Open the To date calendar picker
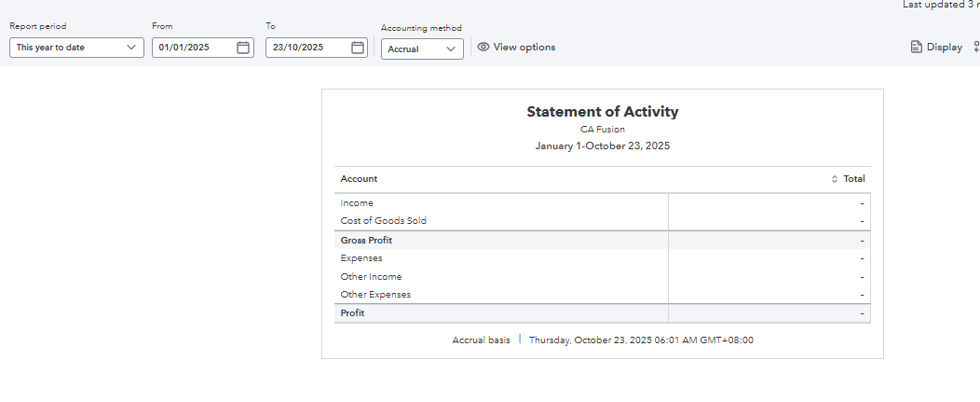Viewport: 980px width, 402px height. point(358,48)
